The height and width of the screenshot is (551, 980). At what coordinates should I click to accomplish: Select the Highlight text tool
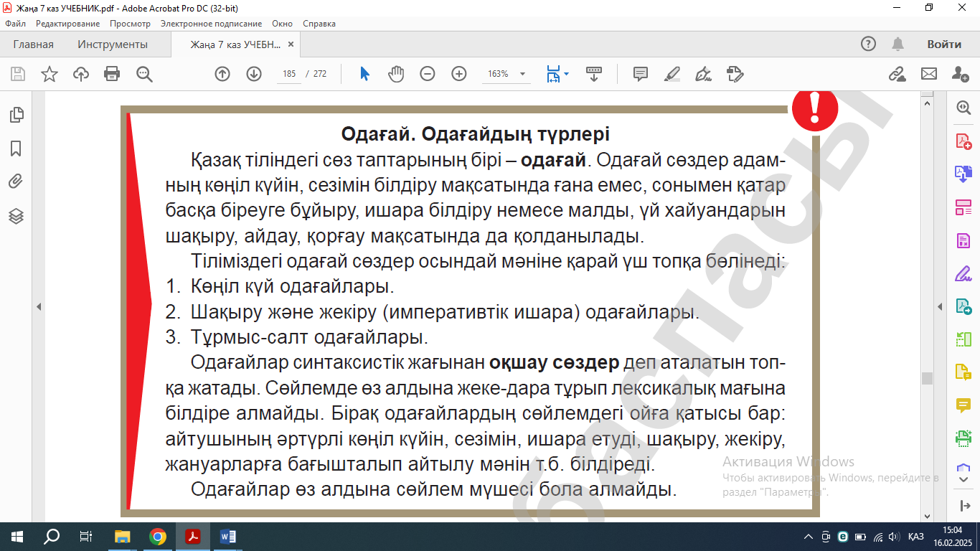click(x=672, y=74)
